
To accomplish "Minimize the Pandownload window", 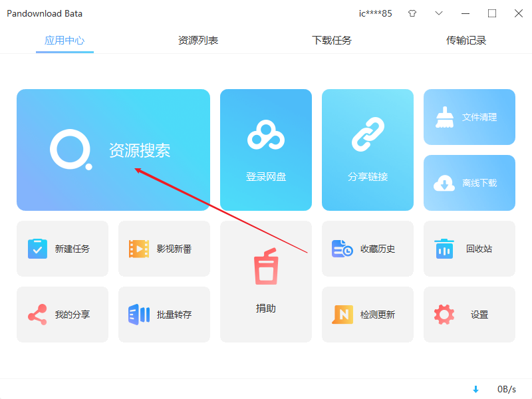I will (x=465, y=13).
